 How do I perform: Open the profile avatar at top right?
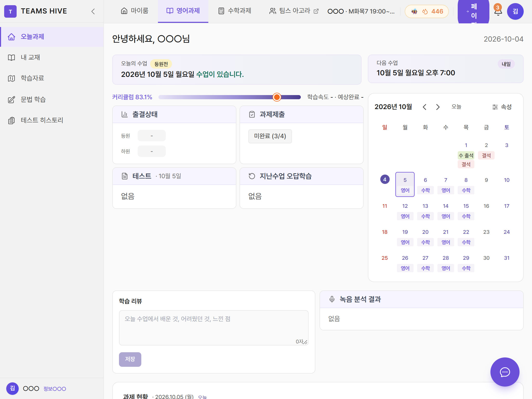tap(515, 11)
